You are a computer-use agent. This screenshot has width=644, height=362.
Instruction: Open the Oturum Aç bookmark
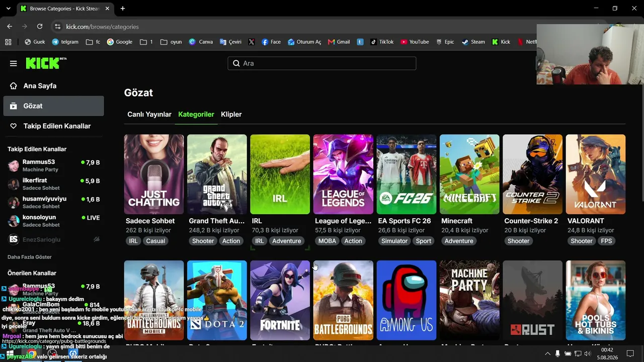coord(304,42)
